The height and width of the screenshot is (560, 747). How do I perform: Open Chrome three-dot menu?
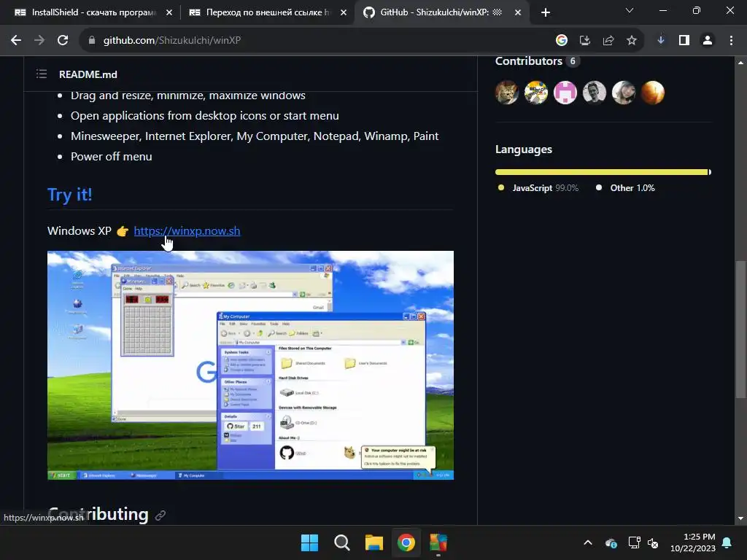pos(731,41)
